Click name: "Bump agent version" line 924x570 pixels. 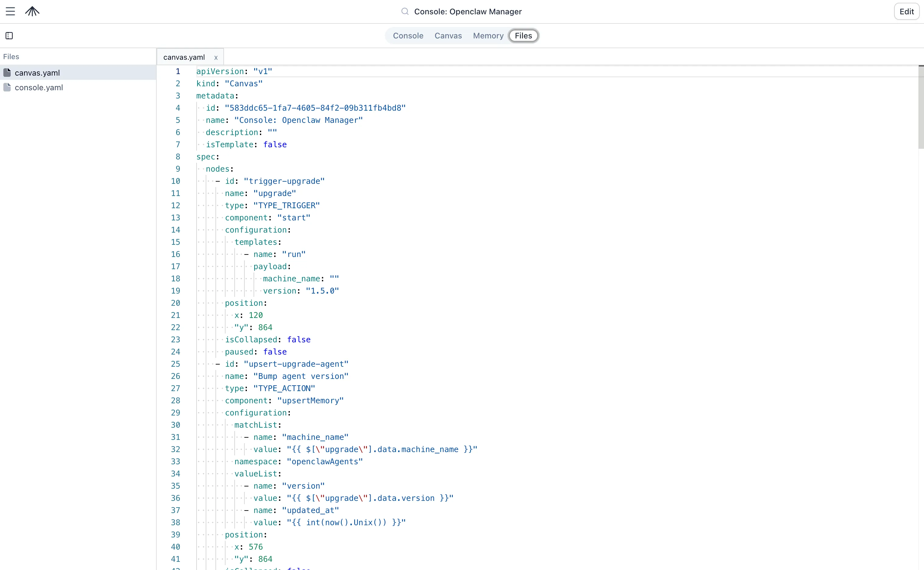287,376
